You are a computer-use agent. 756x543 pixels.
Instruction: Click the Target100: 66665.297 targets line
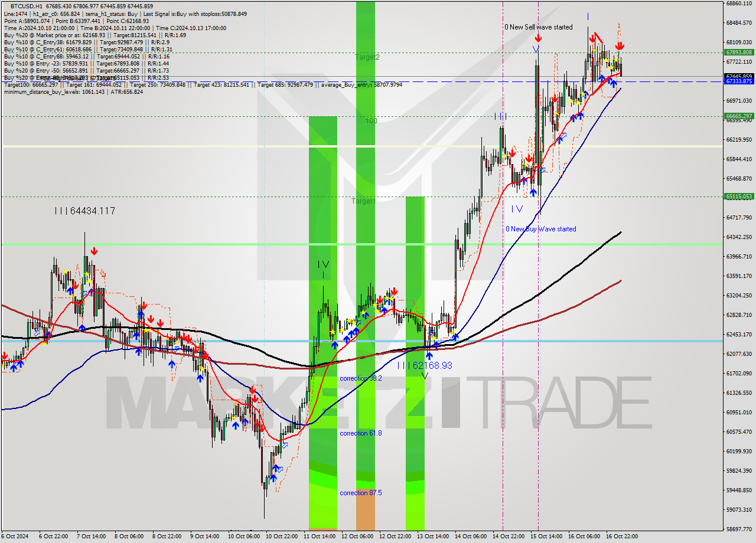pyautogui.click(x=203, y=85)
